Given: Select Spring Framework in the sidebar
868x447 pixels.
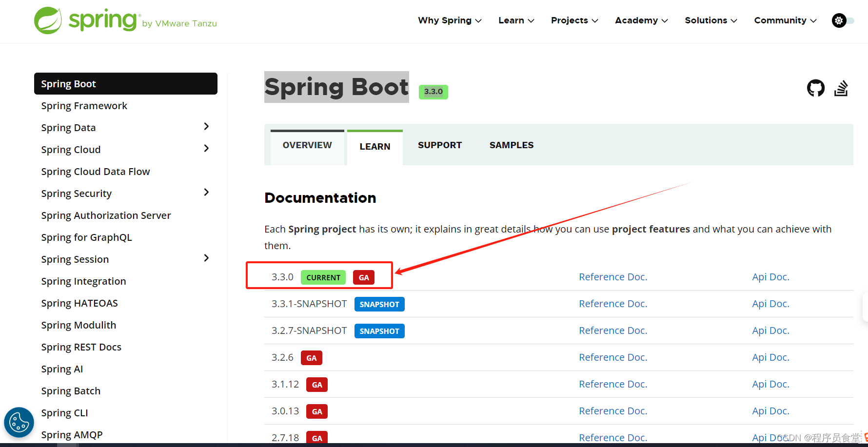Looking at the screenshot, I should 84,105.
